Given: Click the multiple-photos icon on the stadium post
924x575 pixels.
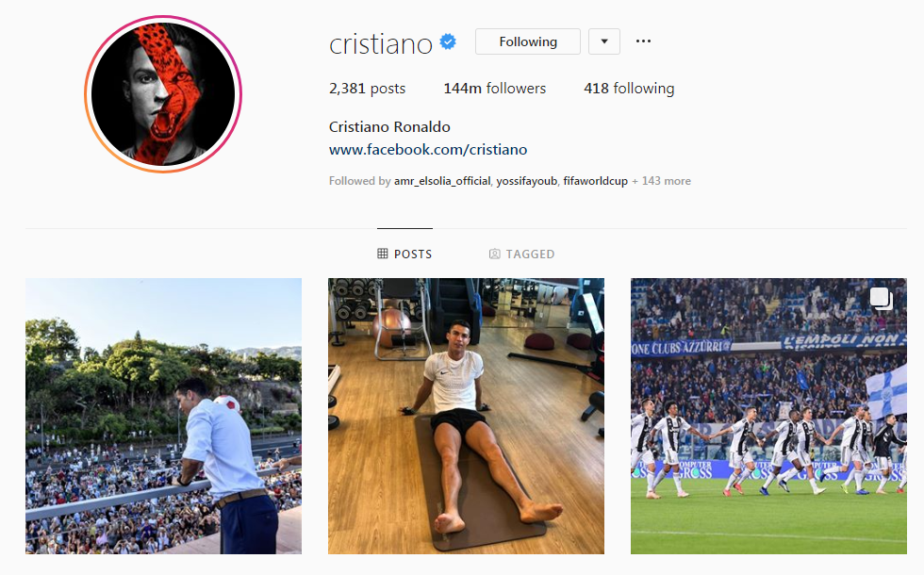Looking at the screenshot, I should 881,298.
